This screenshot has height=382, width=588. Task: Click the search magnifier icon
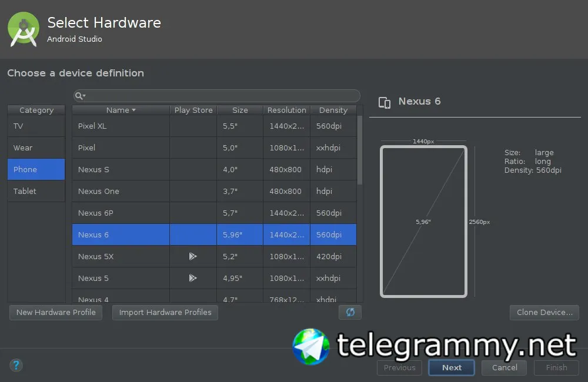click(x=79, y=96)
